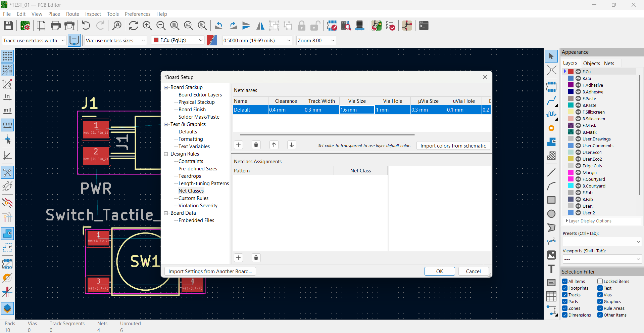The height and width of the screenshot is (333, 644).
Task: Switch units to mils
Action: (x=7, y=111)
